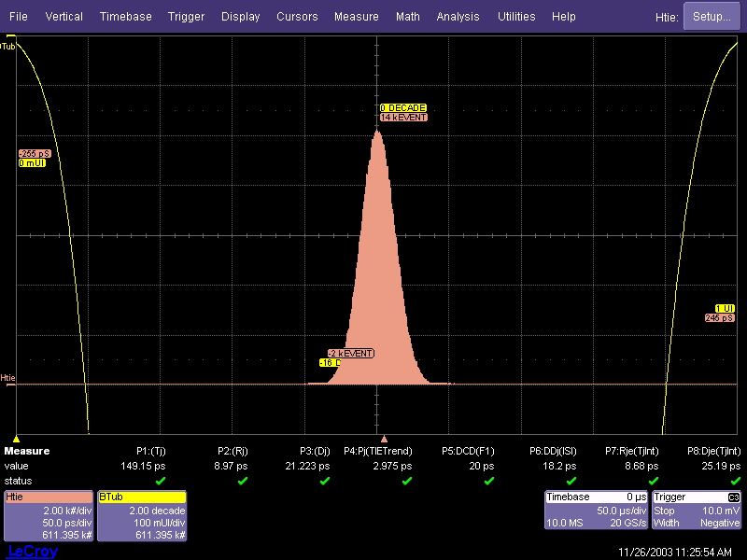Open the Cursors menu
The image size is (747, 560).
click(297, 17)
